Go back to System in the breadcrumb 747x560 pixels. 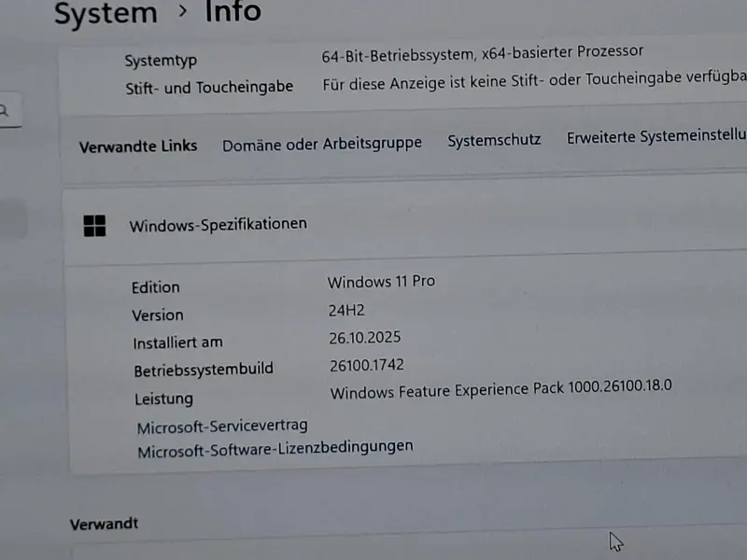[106, 13]
